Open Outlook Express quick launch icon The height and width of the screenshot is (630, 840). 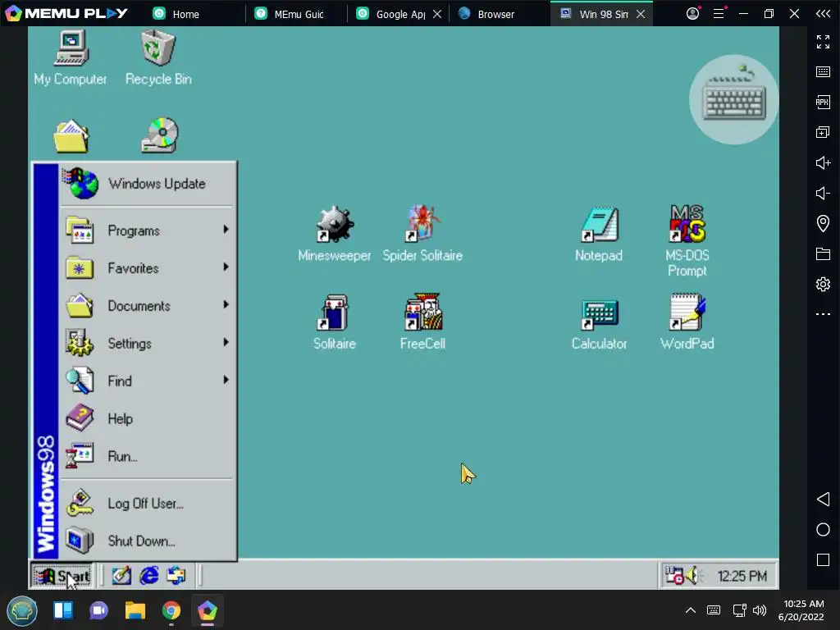coord(176,576)
